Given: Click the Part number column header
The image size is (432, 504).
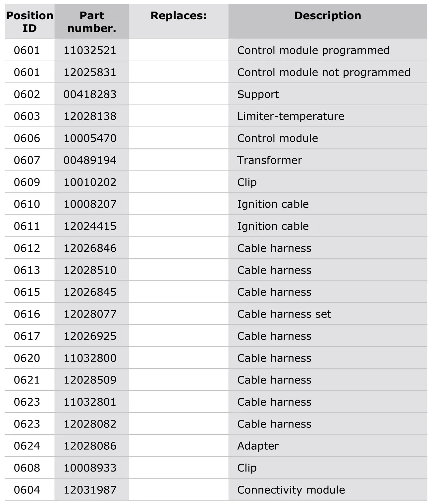Looking at the screenshot, I should 91,22.
